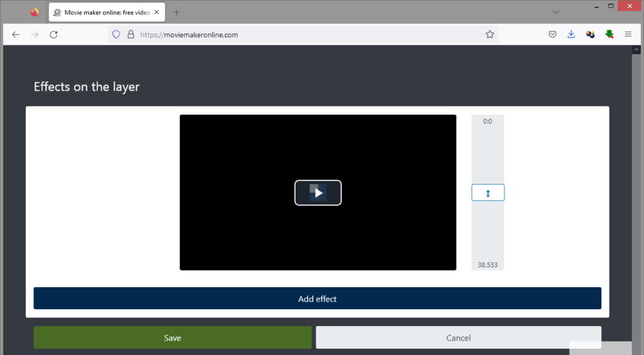Click the Add effect button
Screen dimensions: 644x355
tap(317, 299)
